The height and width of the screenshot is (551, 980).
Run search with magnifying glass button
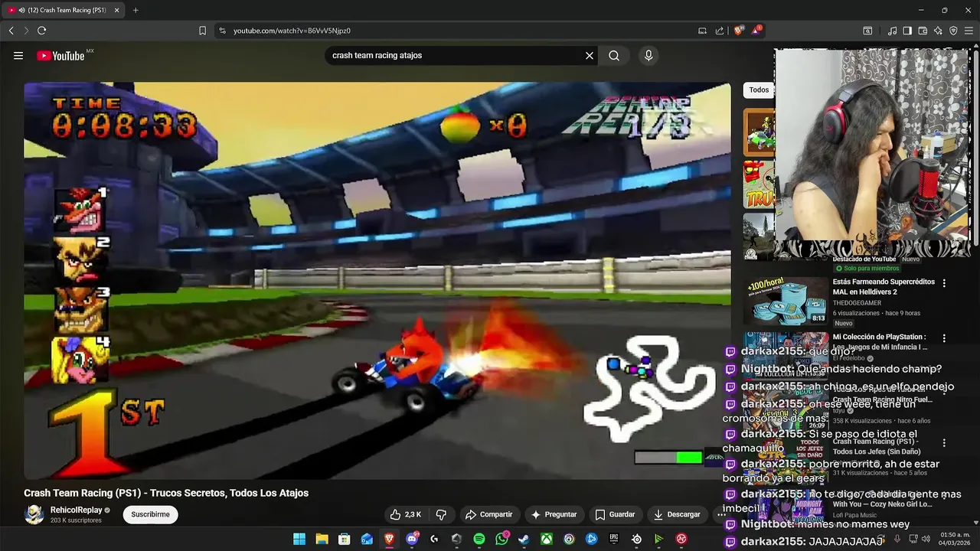[x=614, y=55]
